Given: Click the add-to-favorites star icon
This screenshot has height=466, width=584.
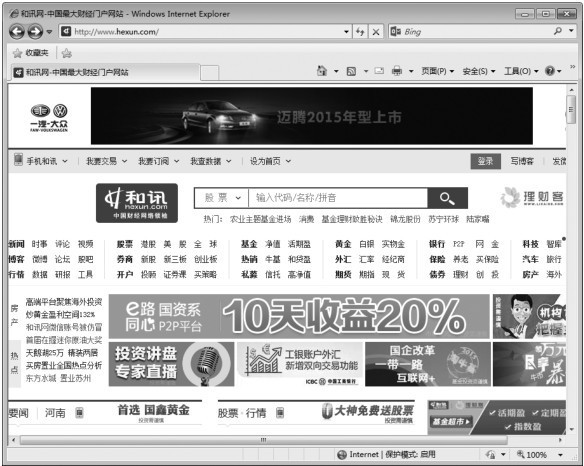Looking at the screenshot, I should [x=67, y=53].
